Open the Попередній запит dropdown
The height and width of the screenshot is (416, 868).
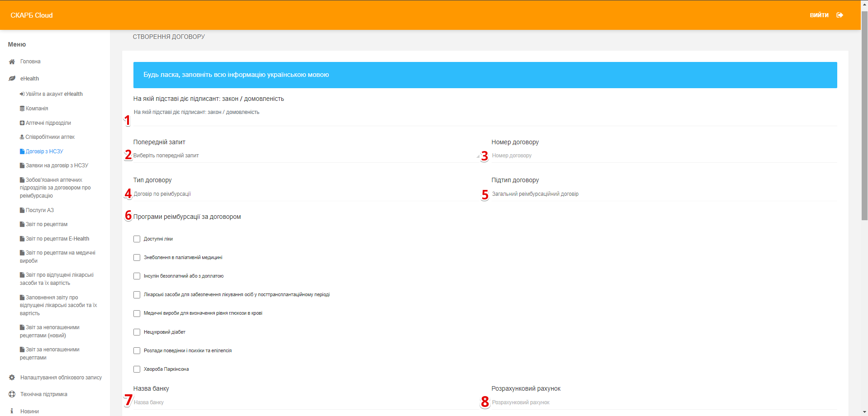click(x=305, y=156)
